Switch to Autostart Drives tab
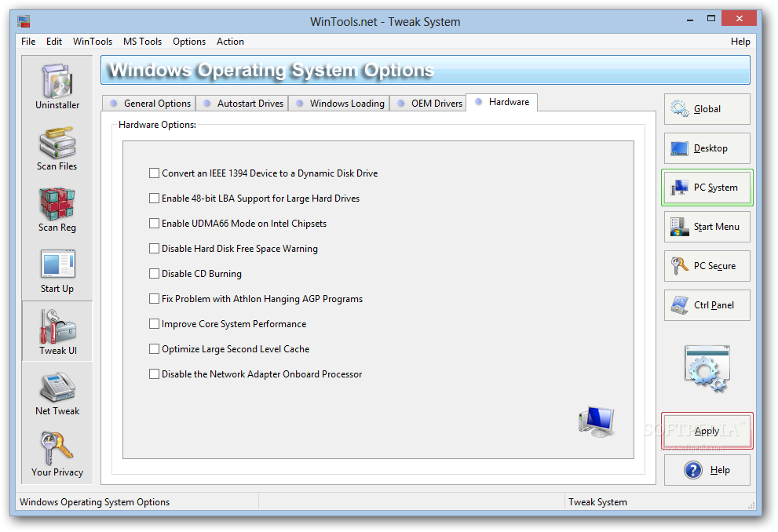 pyautogui.click(x=242, y=103)
